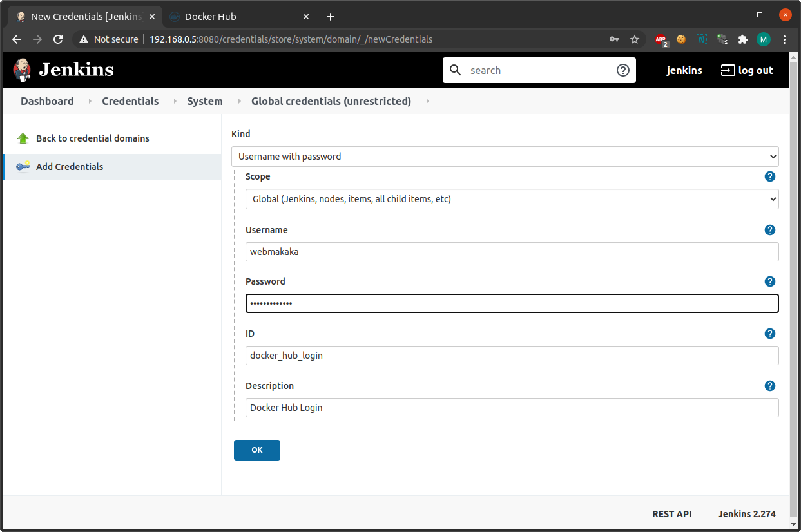Open help icon beside Description
This screenshot has width=801, height=532.
(769, 386)
